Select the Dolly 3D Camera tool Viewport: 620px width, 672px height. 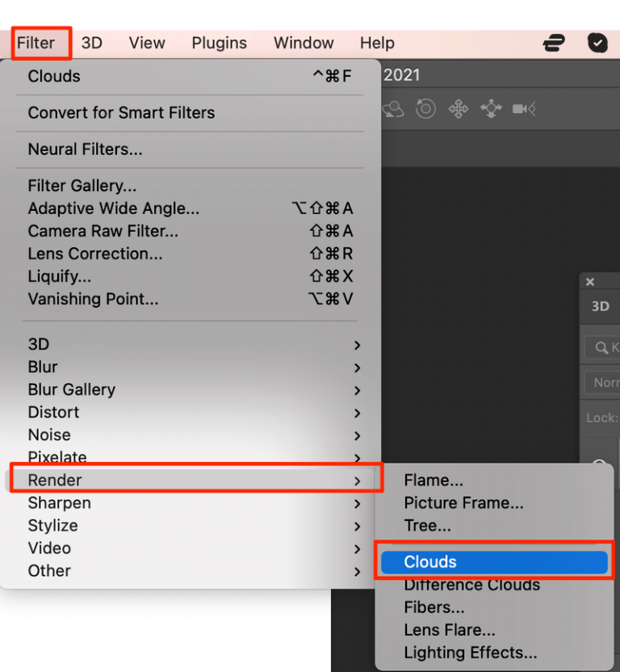[x=523, y=108]
